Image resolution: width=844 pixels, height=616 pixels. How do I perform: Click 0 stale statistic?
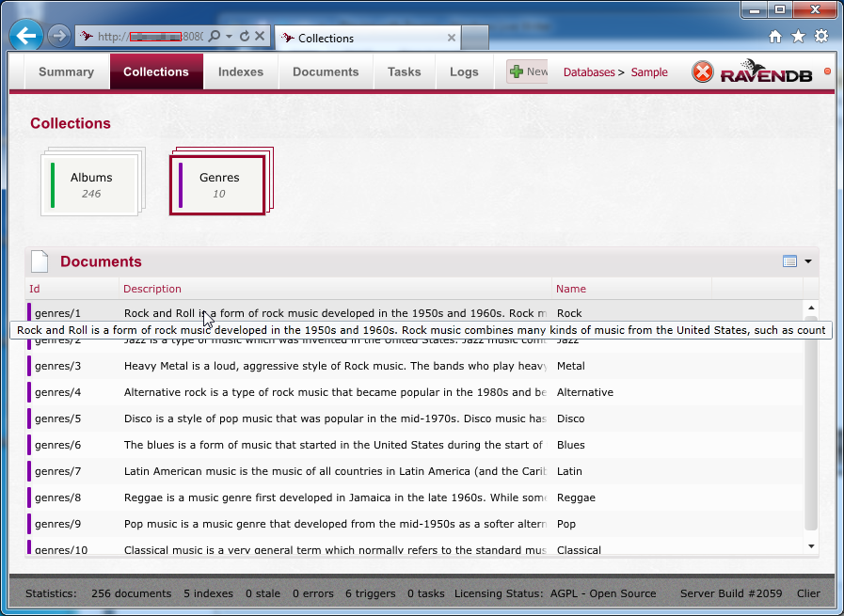pyautogui.click(x=263, y=593)
